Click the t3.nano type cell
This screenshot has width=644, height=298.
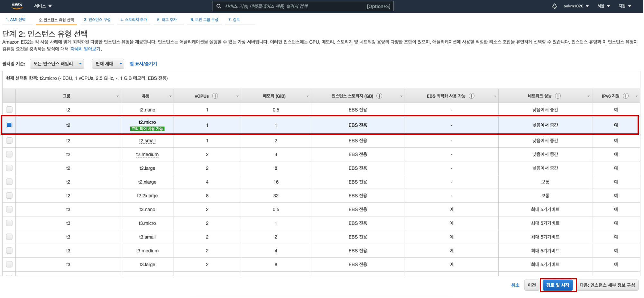[147, 209]
